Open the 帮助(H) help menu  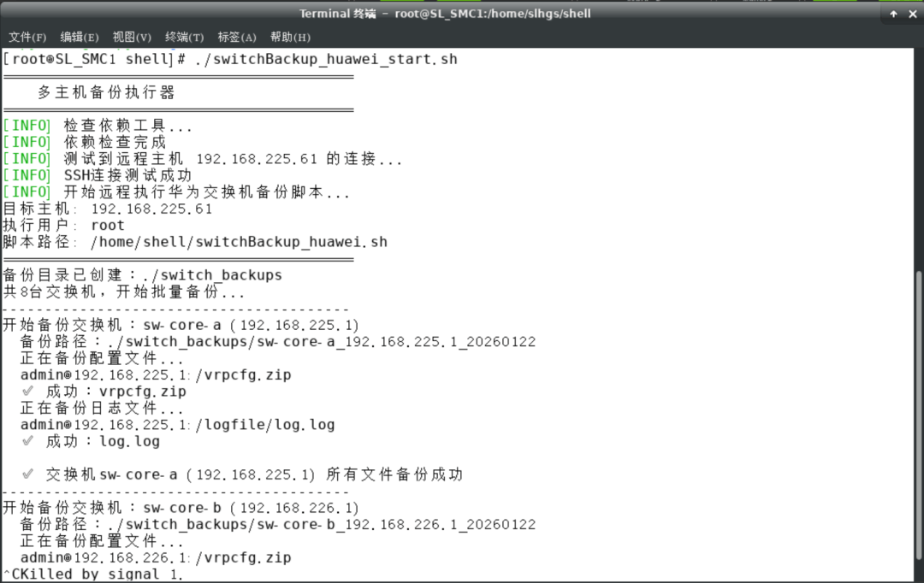[290, 38]
